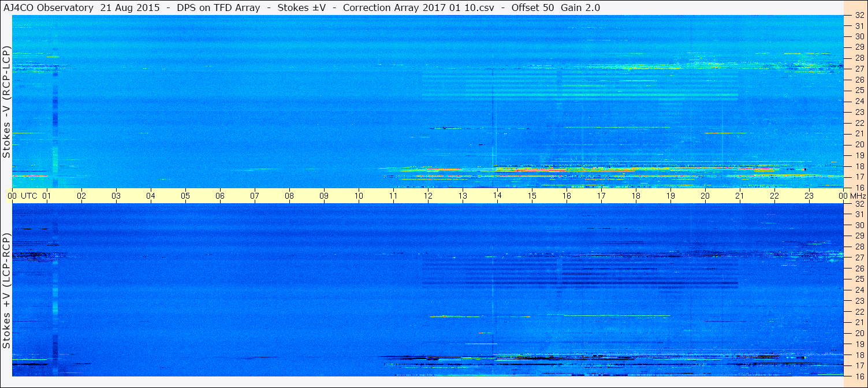Pick the 07 hour tick on UTC axis

click(x=255, y=196)
